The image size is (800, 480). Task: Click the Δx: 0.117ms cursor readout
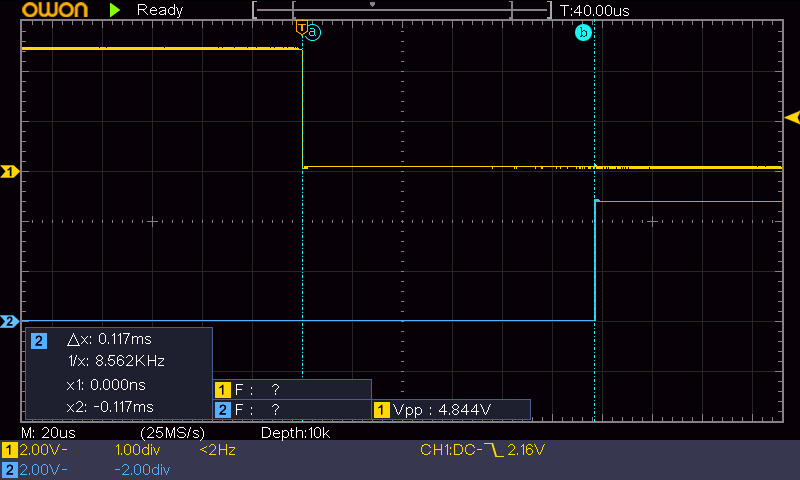[109, 339]
